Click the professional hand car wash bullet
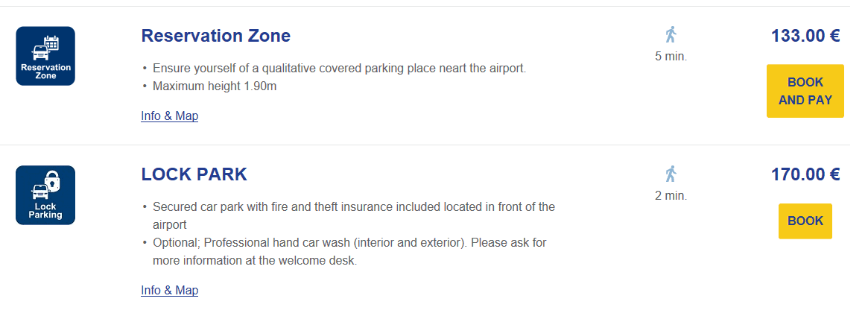Viewport: 868px width, 319px height. pos(349,243)
